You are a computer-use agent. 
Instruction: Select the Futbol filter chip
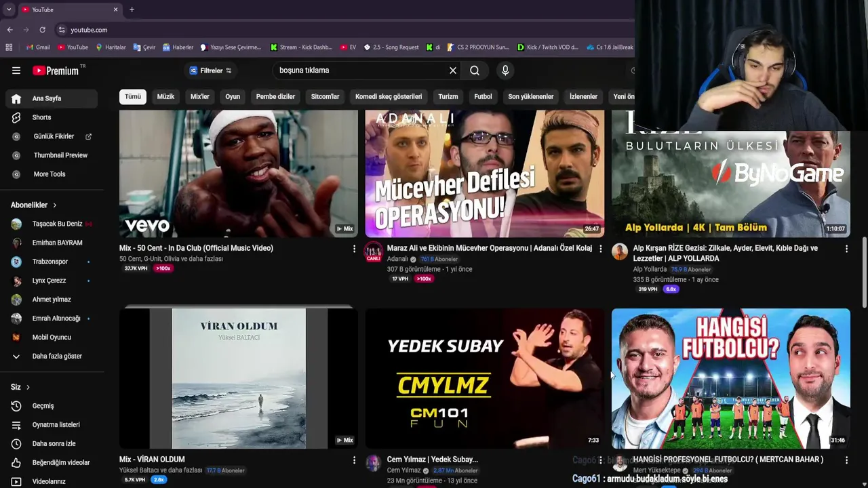[483, 96]
